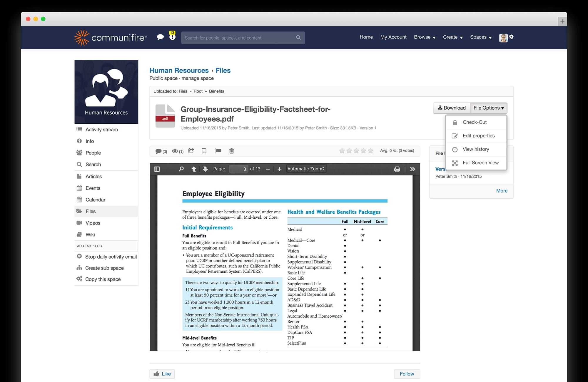588x382 pixels.
Task: Stop daily activity email
Action: 106,257
